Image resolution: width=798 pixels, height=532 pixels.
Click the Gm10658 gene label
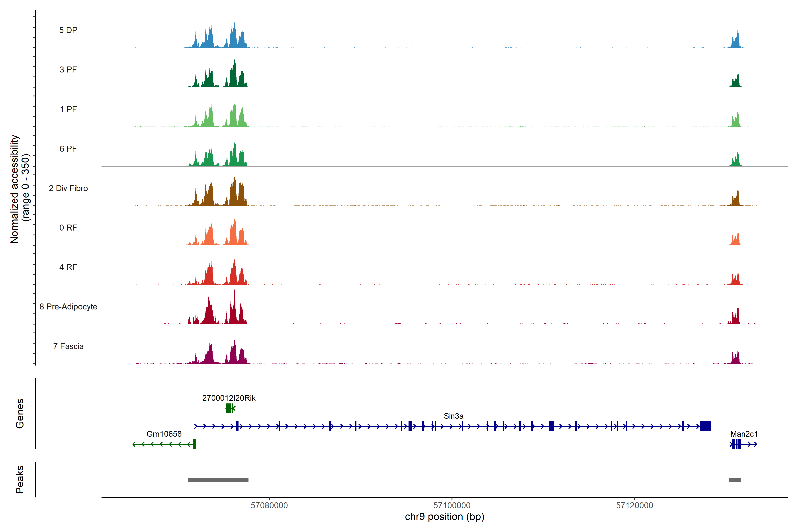tap(164, 434)
